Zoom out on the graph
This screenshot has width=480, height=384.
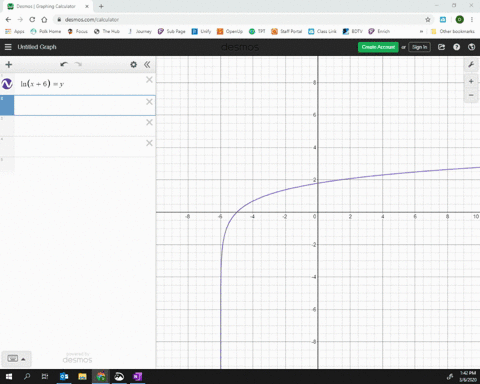tap(471, 95)
